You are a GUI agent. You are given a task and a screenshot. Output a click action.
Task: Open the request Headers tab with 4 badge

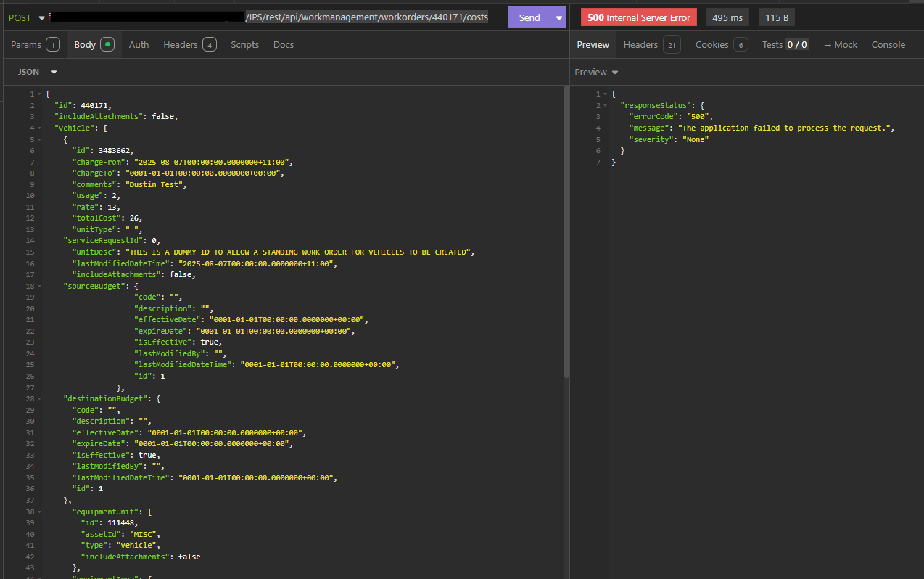189,45
